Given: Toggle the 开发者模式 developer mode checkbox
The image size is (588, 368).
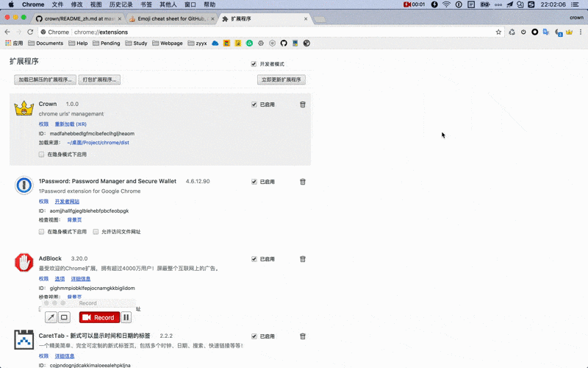Looking at the screenshot, I should [x=254, y=64].
